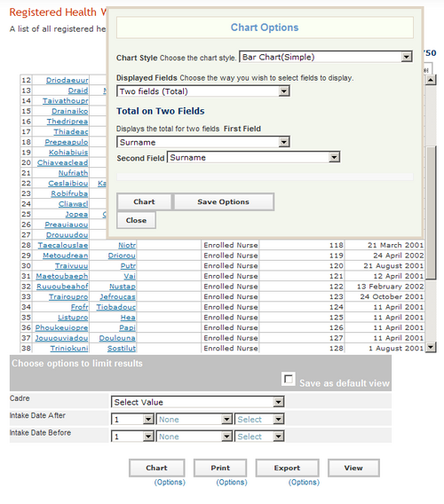Open the Phoukeuiopre surname link

click(61, 327)
